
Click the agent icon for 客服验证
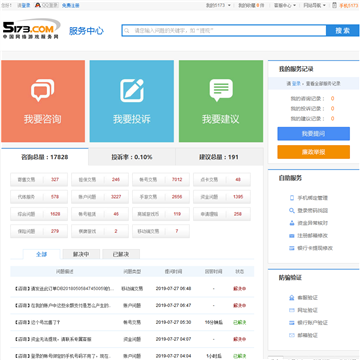click(x=292, y=298)
